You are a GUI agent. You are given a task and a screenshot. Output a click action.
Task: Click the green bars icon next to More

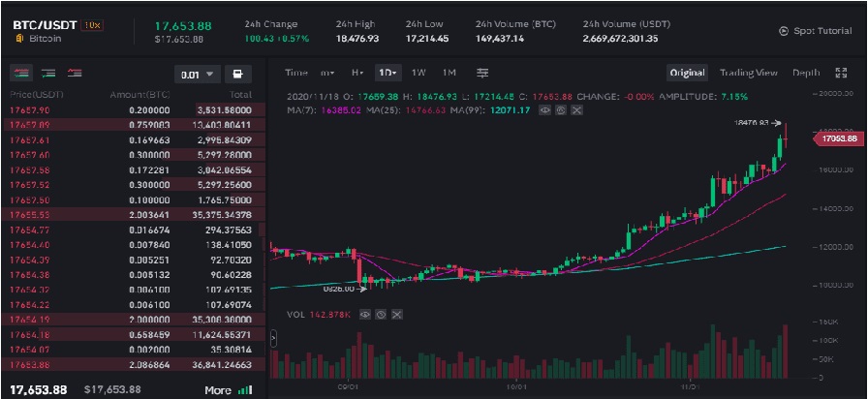point(245,390)
